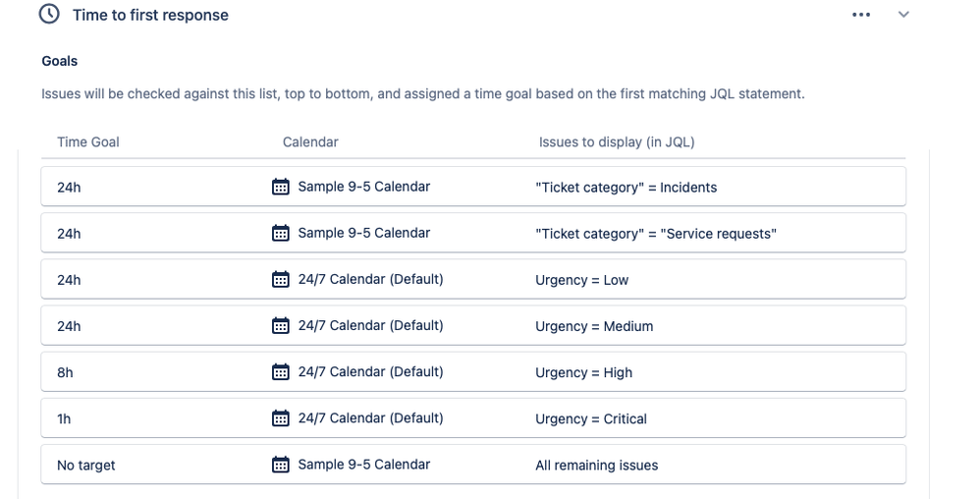Click calendar icon in the Incidents row
Viewport: 980px width, 499px height.
pyautogui.click(x=281, y=187)
